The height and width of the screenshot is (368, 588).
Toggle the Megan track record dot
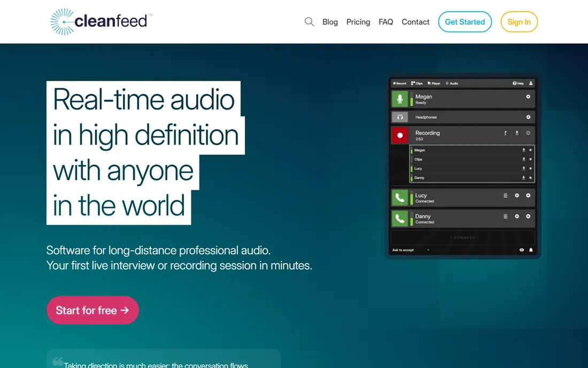coord(530,150)
